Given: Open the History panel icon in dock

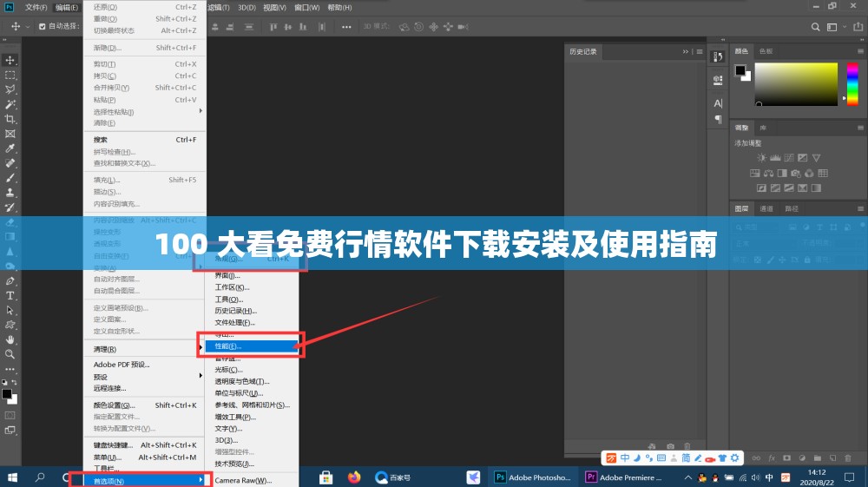Looking at the screenshot, I should tap(718, 57).
